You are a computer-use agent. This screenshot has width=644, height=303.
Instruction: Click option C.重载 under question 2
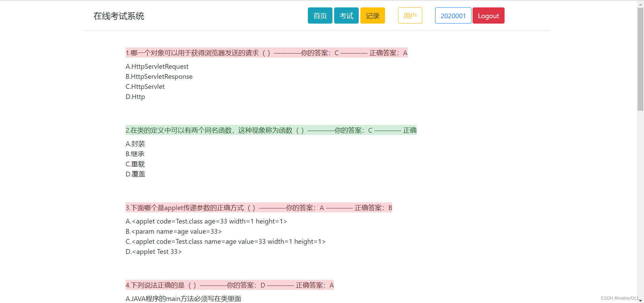135,164
